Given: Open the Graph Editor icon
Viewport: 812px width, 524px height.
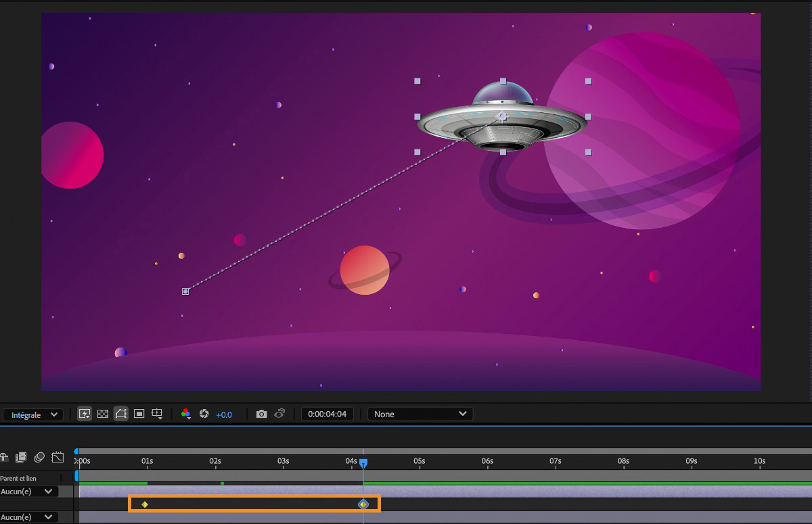Looking at the screenshot, I should 58,458.
